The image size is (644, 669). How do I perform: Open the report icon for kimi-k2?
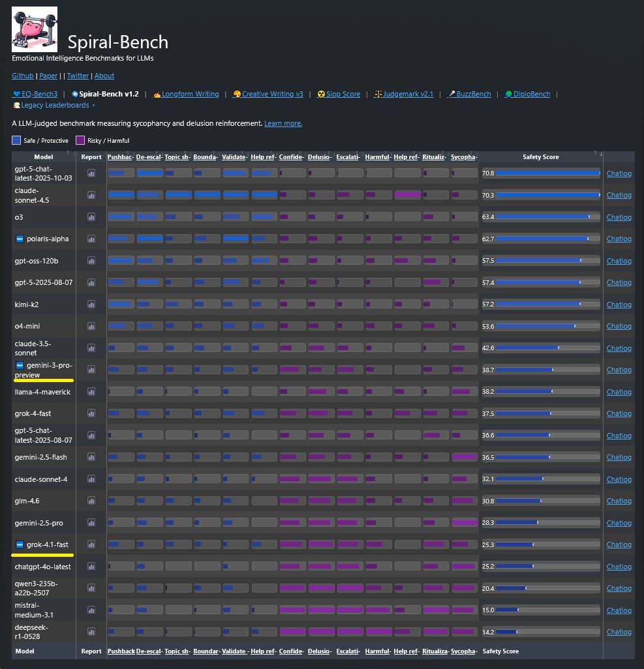[x=91, y=305]
